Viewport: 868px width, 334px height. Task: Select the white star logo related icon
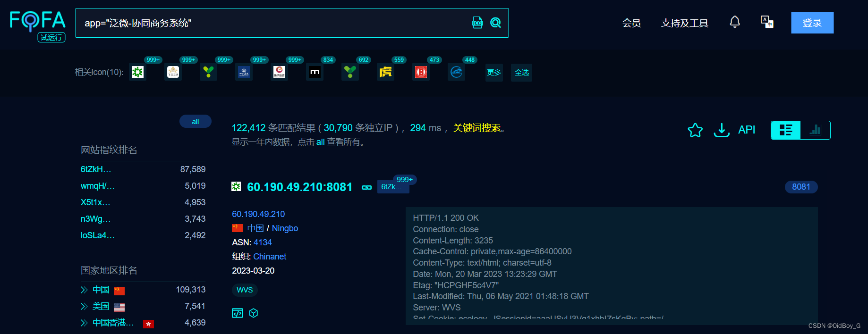(x=173, y=72)
